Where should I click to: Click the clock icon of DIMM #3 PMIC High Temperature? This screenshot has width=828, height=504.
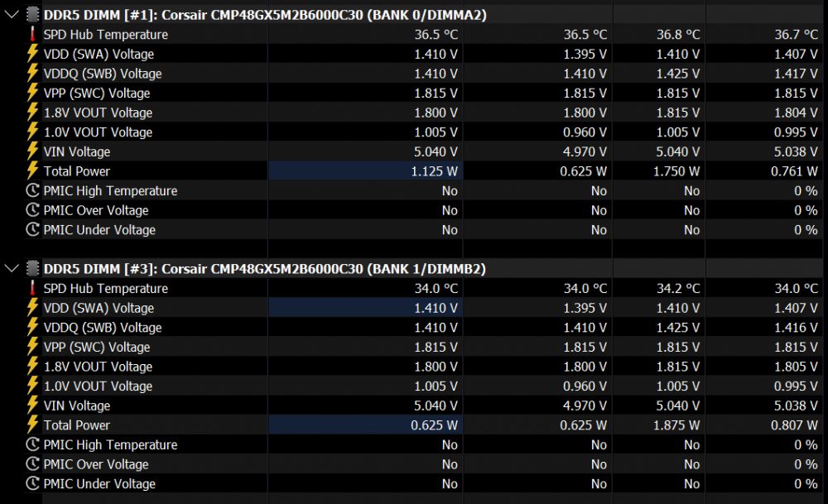click(33, 444)
